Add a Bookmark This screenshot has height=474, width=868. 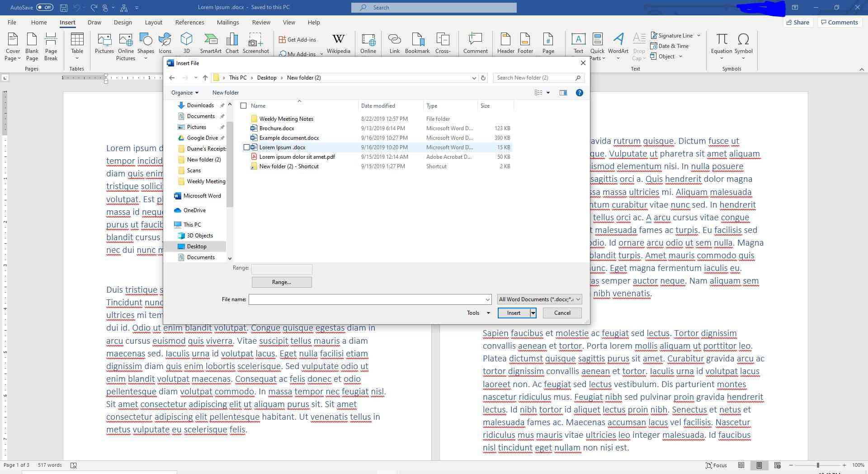[x=417, y=44]
